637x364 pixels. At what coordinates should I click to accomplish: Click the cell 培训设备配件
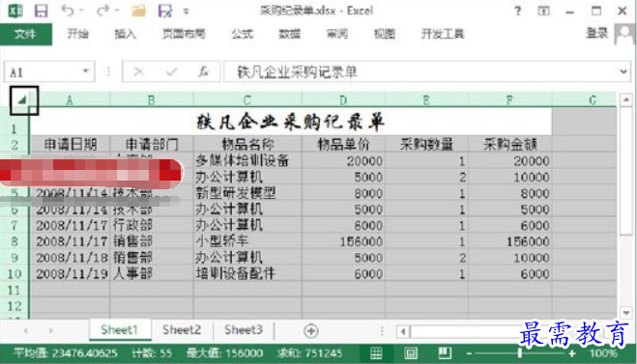click(247, 274)
